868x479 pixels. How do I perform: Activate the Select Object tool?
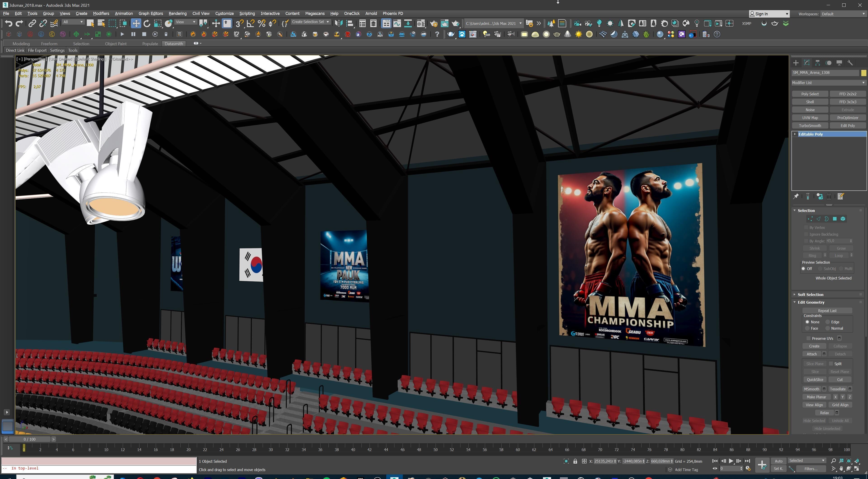90,23
